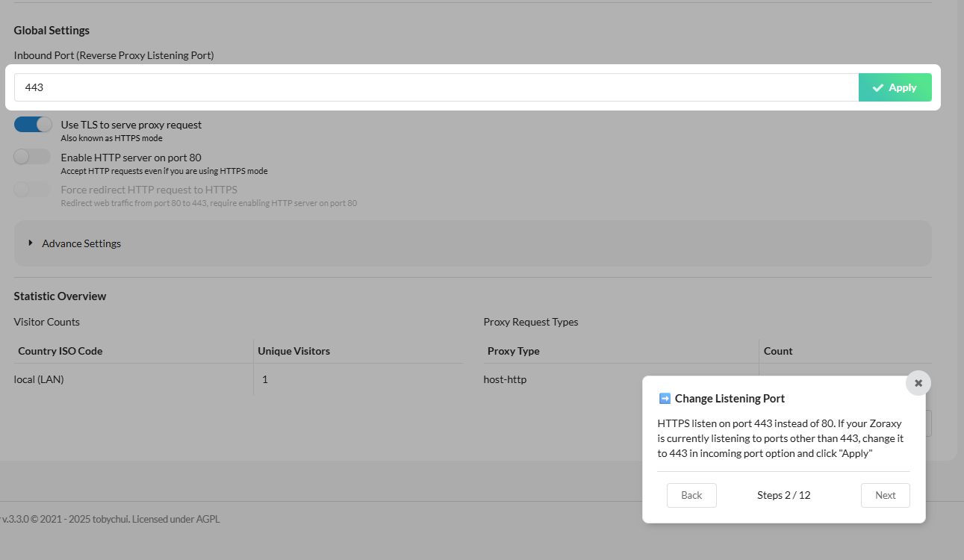Viewport: 964px width, 560px height.
Task: Click the Global Settings heading
Action: [52, 31]
